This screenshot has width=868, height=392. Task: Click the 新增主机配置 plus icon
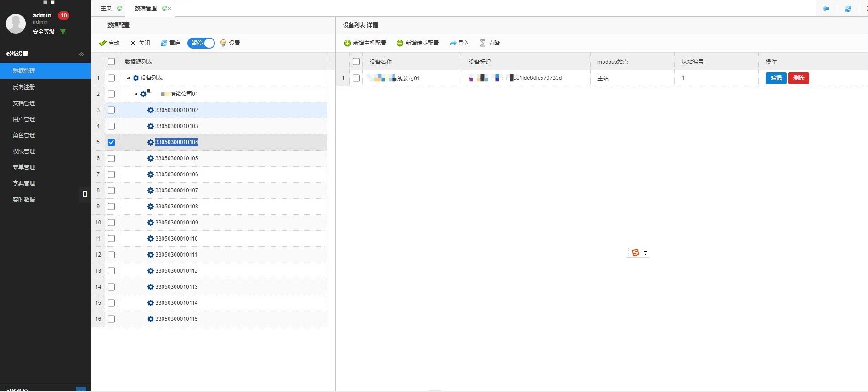point(348,43)
